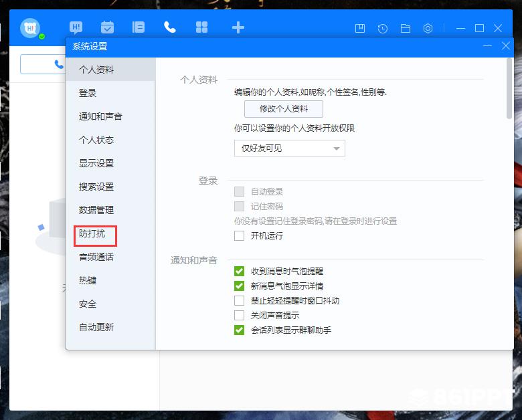522x420 pixels.
Task: Select 自动更新 in settings sidebar
Action: tap(110, 327)
